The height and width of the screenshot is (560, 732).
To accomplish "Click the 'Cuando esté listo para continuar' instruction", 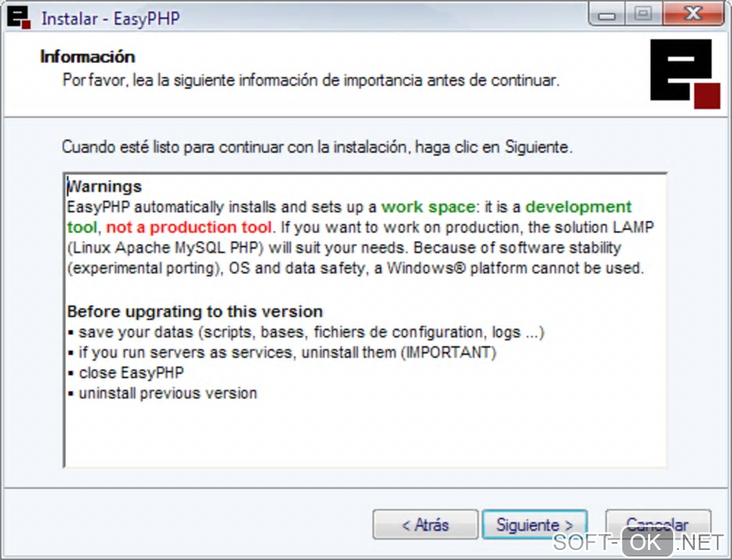I will tap(317, 147).
